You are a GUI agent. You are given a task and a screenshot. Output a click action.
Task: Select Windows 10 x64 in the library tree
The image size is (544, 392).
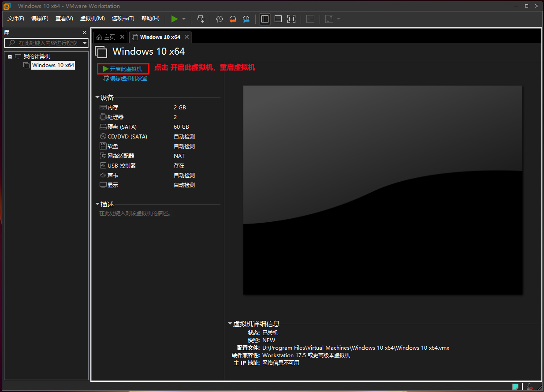(53, 65)
